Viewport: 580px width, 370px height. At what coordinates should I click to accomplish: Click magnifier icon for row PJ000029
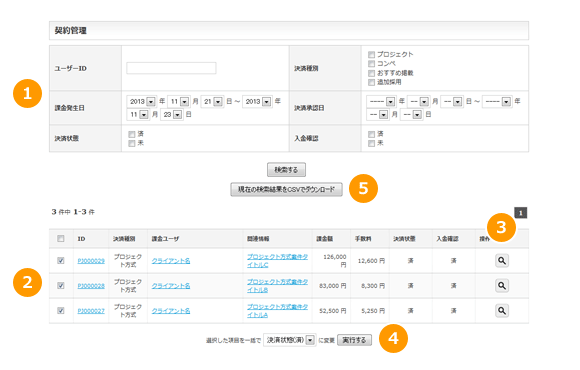click(502, 260)
